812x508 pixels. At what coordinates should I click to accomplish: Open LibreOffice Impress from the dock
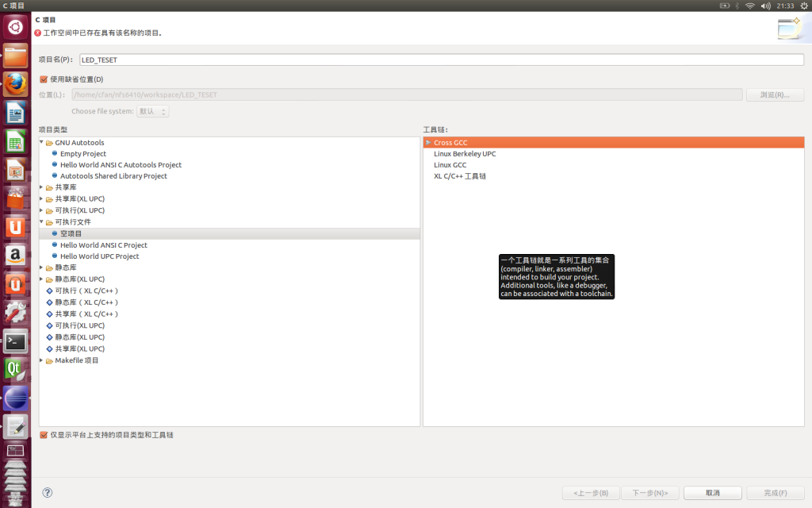pos(16,169)
